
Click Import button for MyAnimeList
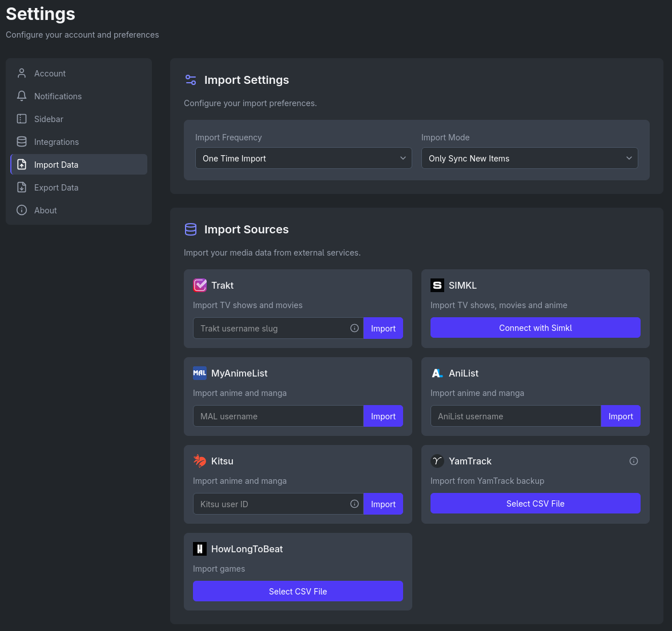point(383,416)
